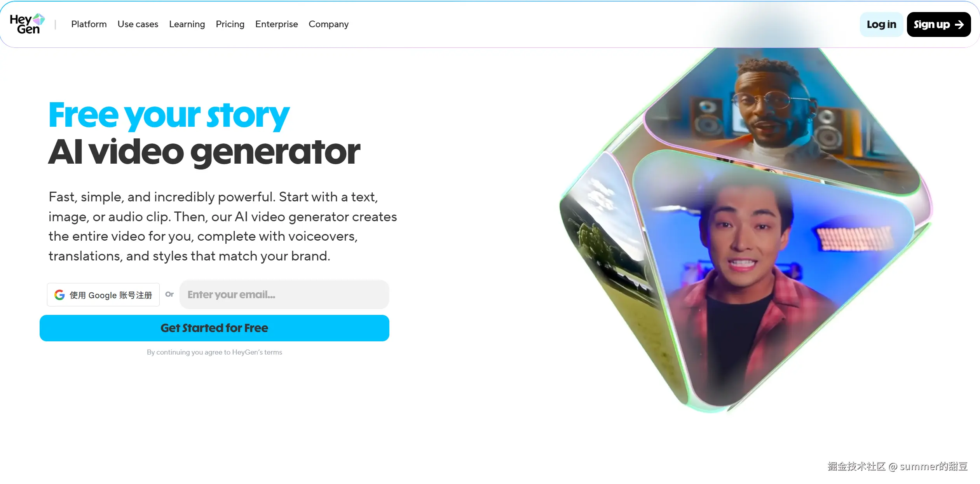Click the Sign up button
This screenshot has height=484, width=980.
pos(939,24)
